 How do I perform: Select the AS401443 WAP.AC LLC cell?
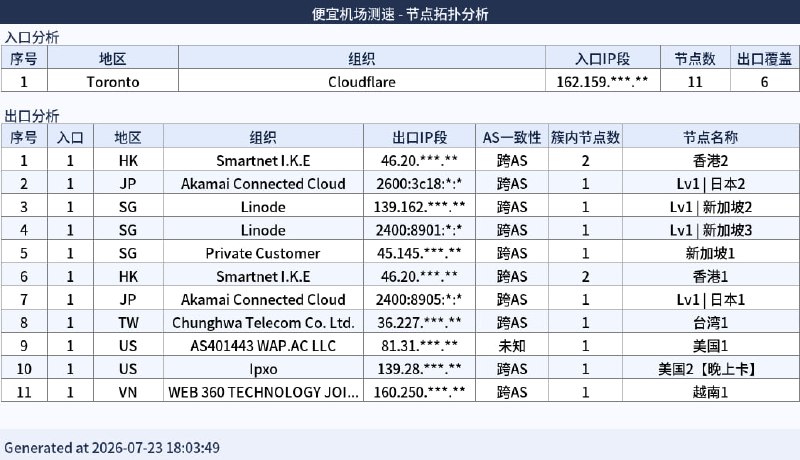(x=263, y=346)
